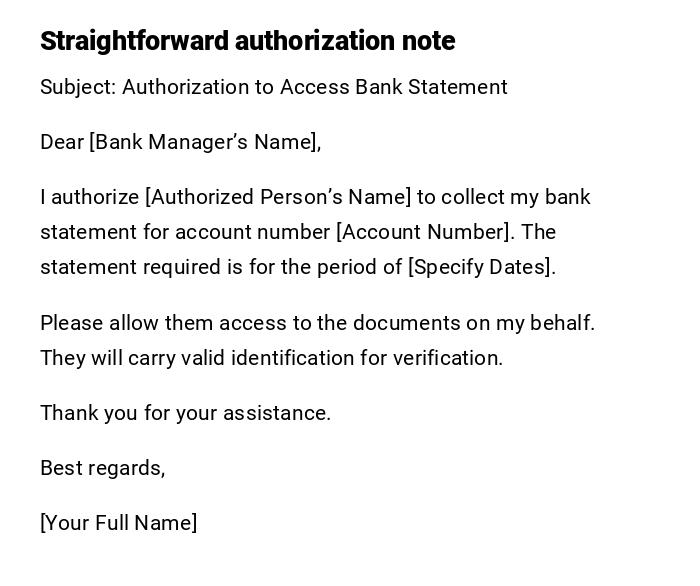Click 'statement for account number' text
700x586 pixels.
click(185, 232)
